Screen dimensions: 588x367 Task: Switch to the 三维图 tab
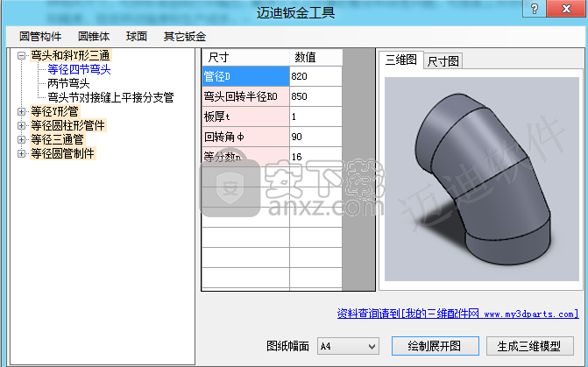(400, 60)
